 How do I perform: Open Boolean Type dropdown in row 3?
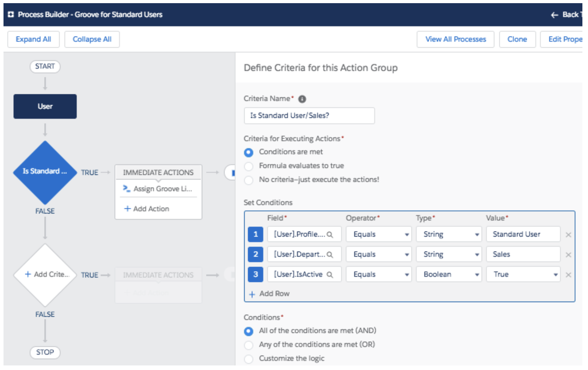pos(449,274)
